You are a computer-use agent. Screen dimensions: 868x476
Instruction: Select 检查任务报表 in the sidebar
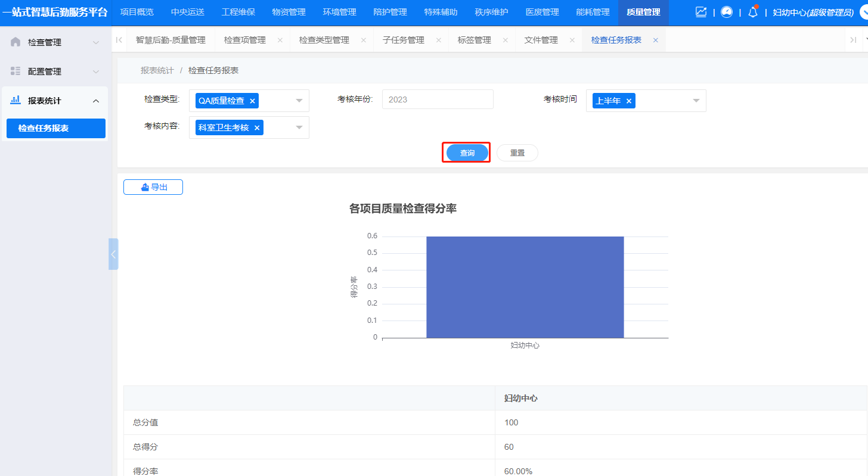56,128
